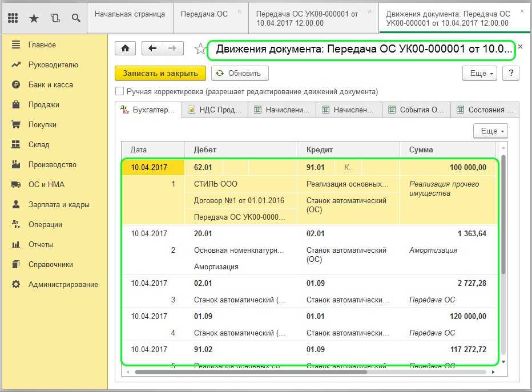Open the sections menu grid icon
The width and height of the screenshot is (532, 392).
(x=13, y=18)
